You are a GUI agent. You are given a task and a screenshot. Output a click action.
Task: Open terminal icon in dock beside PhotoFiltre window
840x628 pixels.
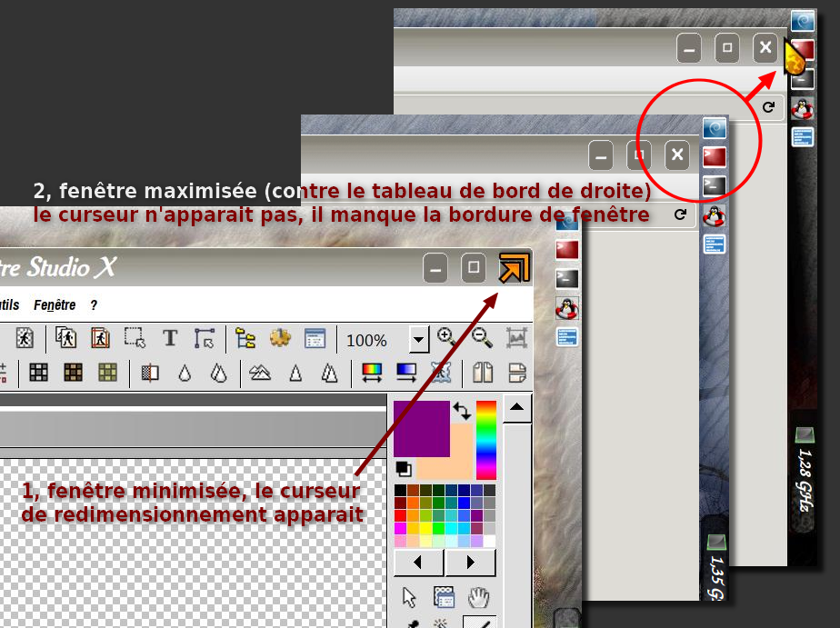(566, 278)
